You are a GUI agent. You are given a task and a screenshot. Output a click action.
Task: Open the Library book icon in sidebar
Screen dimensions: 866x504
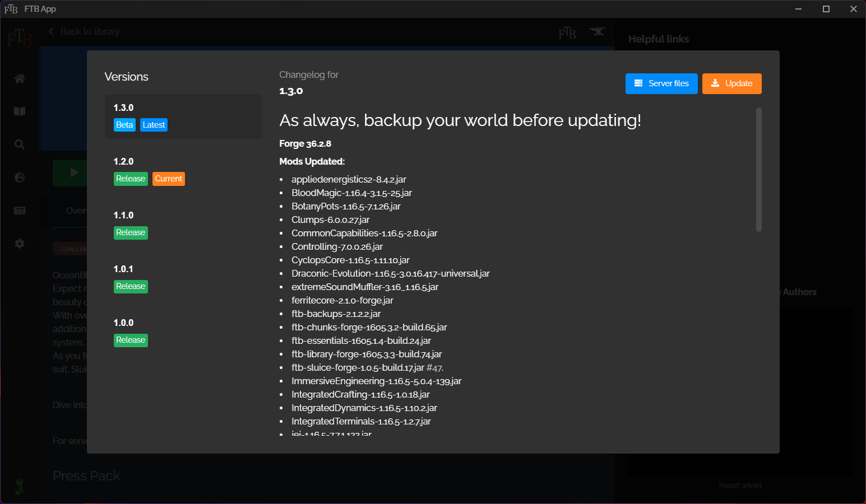20,111
